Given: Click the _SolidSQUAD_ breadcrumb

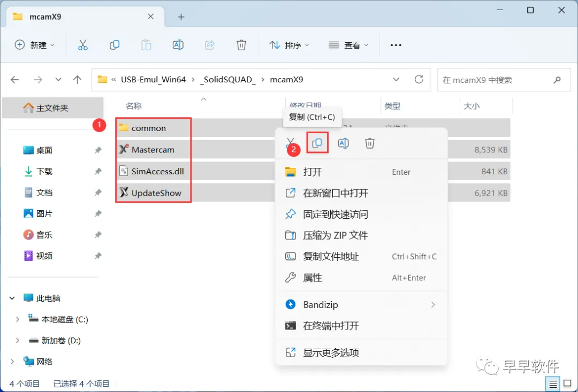Looking at the screenshot, I should coord(228,80).
